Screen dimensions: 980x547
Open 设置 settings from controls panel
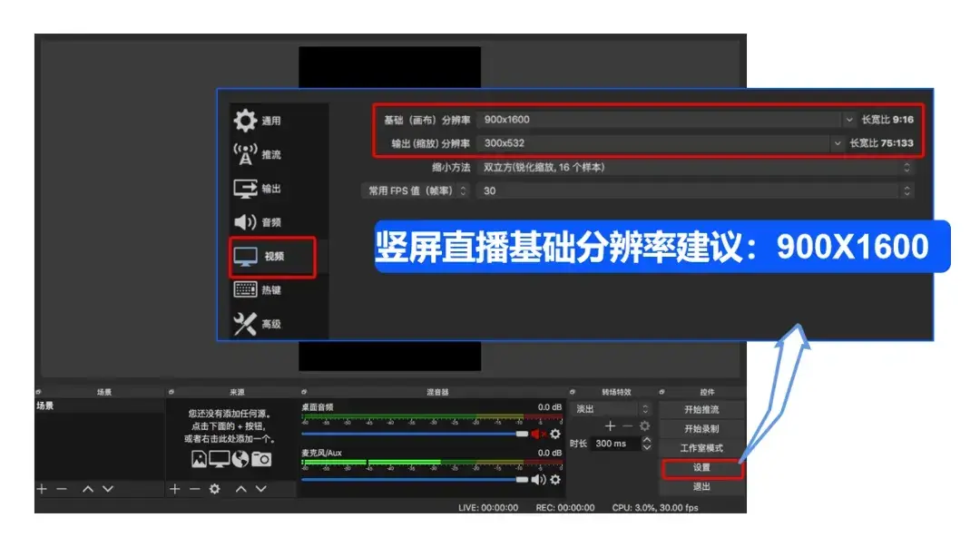pyautogui.click(x=701, y=467)
